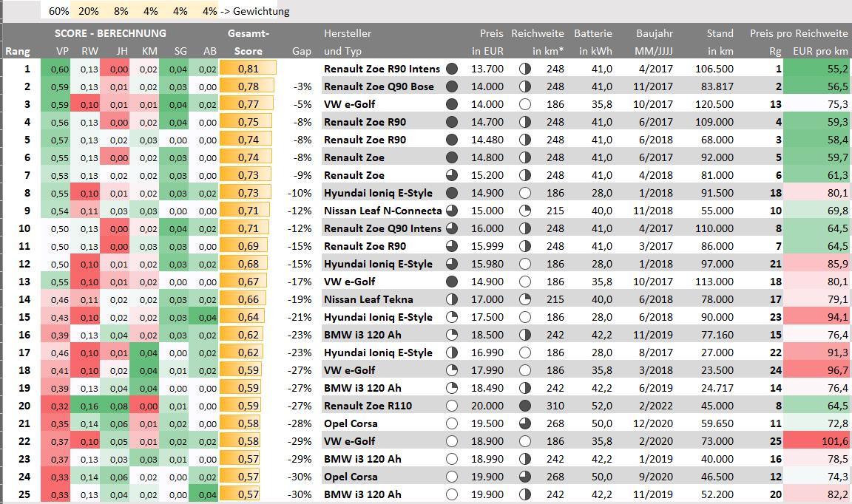Viewport: 852px width, 504px height.
Task: Click the 'SCORE - BERECHNUNG' header cell
Action: tap(110, 33)
